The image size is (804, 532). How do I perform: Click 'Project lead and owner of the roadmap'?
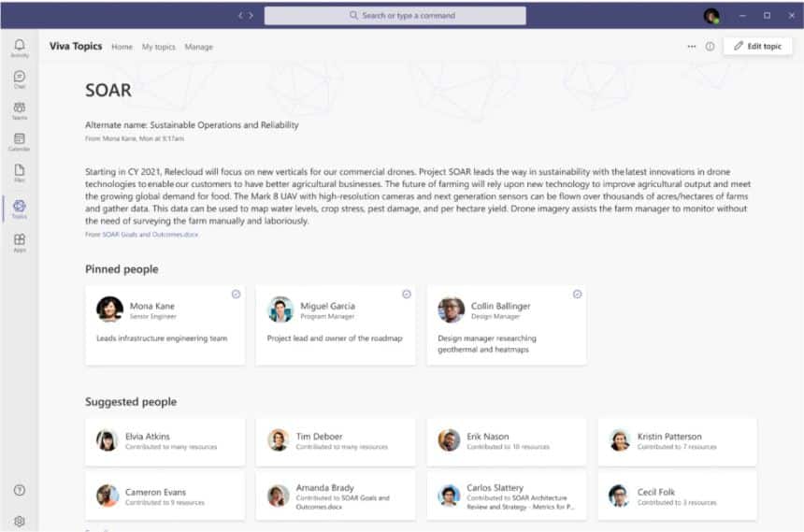pyautogui.click(x=335, y=338)
